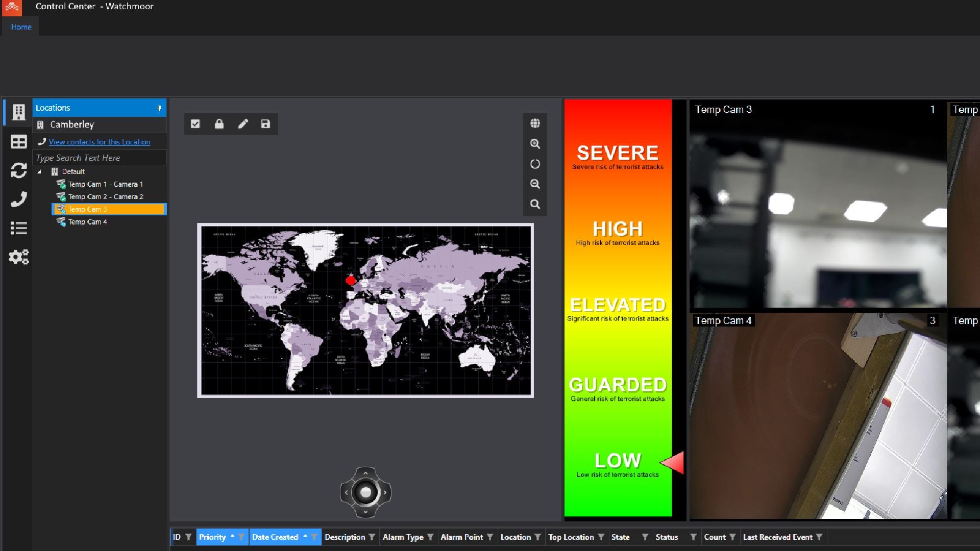Screen dimensions: 980x551
Task: Select the Temp Cam 4 video tile
Action: [818, 416]
